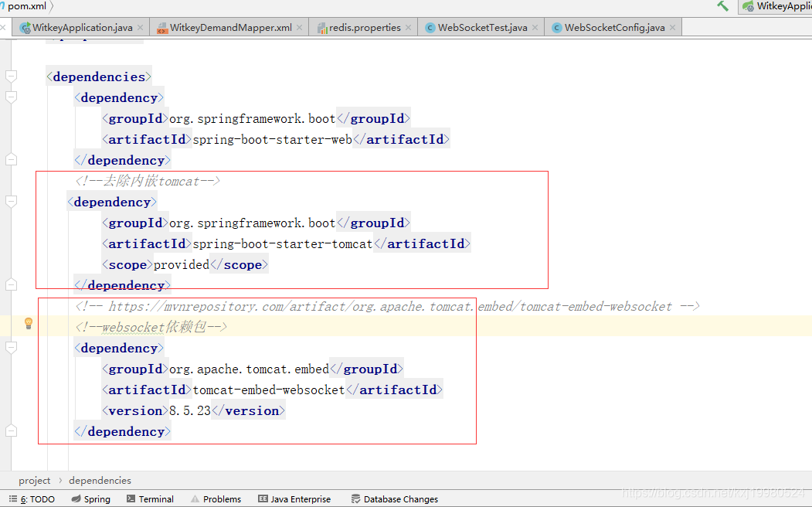Click the project breadcrumb to open its dropdown
Screen dimensions: 812x507
(34, 480)
